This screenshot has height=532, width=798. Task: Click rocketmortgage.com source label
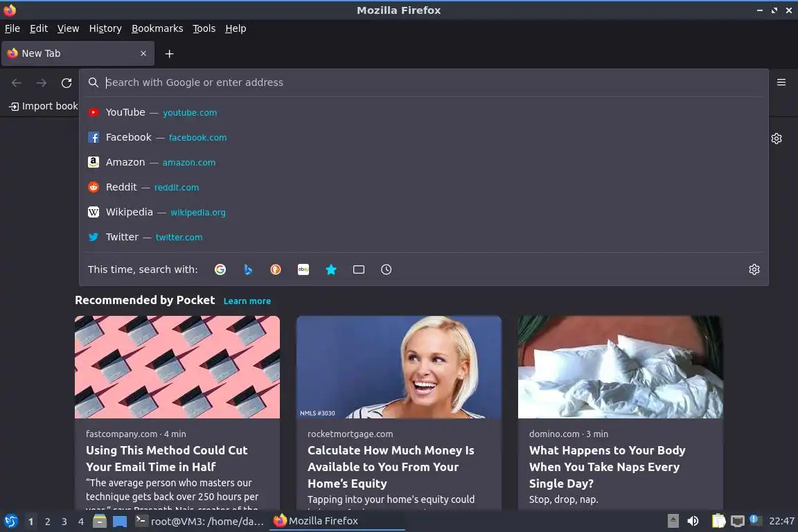click(x=350, y=434)
